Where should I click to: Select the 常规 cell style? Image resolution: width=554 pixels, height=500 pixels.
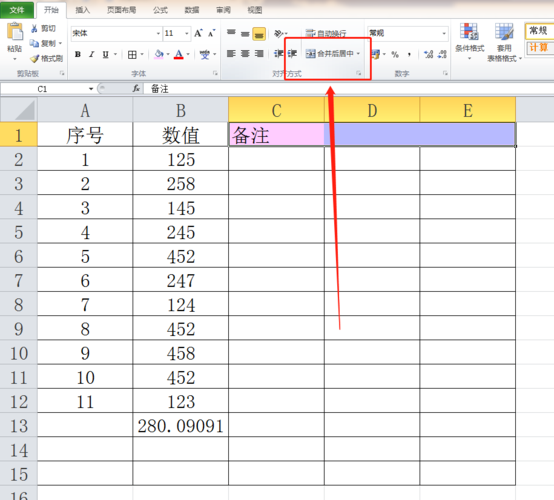coord(539,31)
